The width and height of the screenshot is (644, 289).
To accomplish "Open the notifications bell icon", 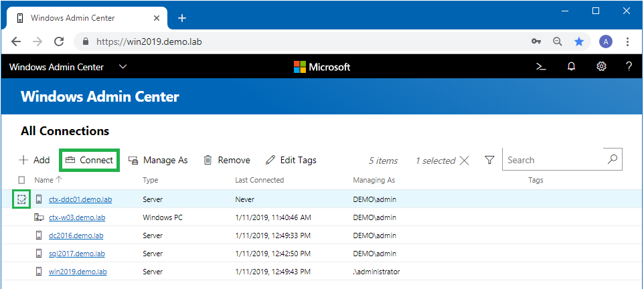I will (571, 66).
